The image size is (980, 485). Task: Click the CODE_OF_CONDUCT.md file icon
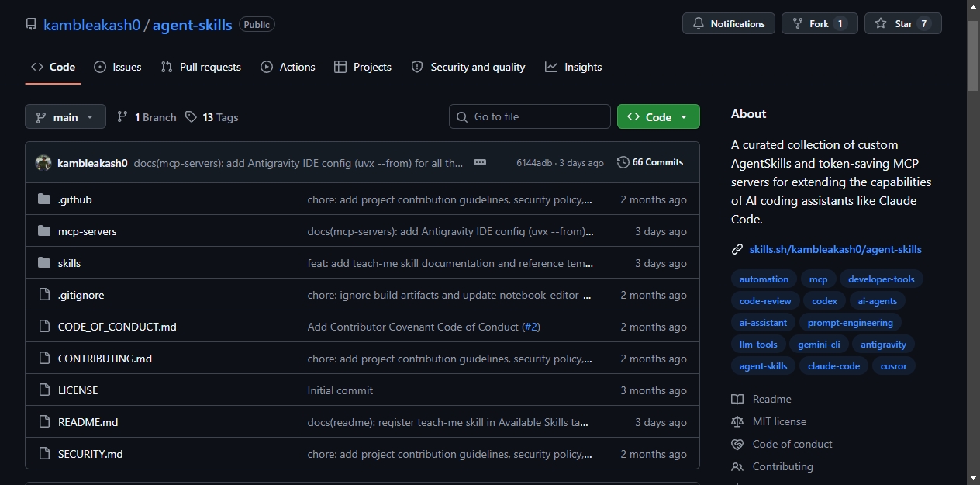pos(44,327)
